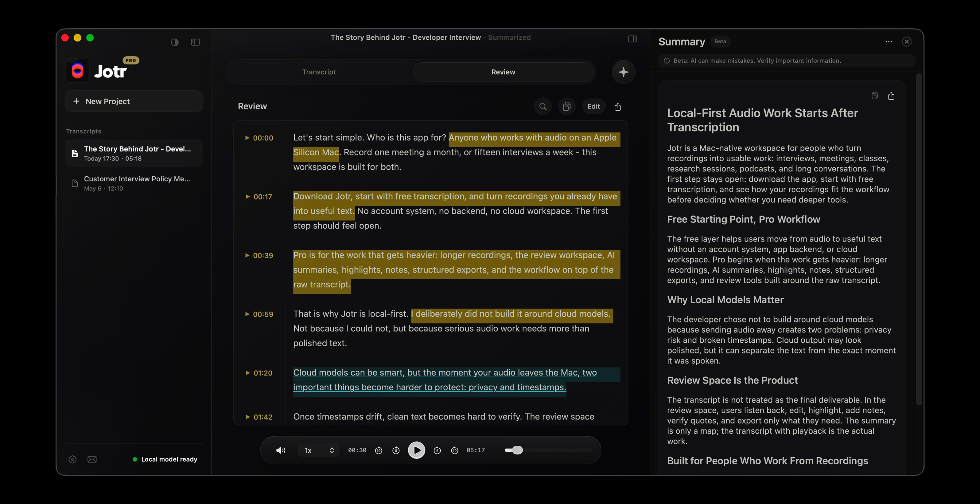
Task: Skip forward 10 seconds
Action: click(x=455, y=450)
